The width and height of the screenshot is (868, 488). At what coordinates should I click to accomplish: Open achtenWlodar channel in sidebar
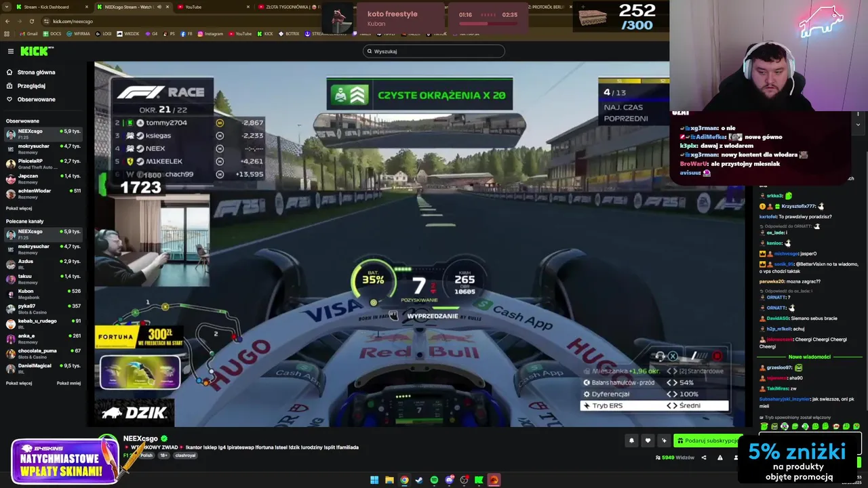pos(43,193)
